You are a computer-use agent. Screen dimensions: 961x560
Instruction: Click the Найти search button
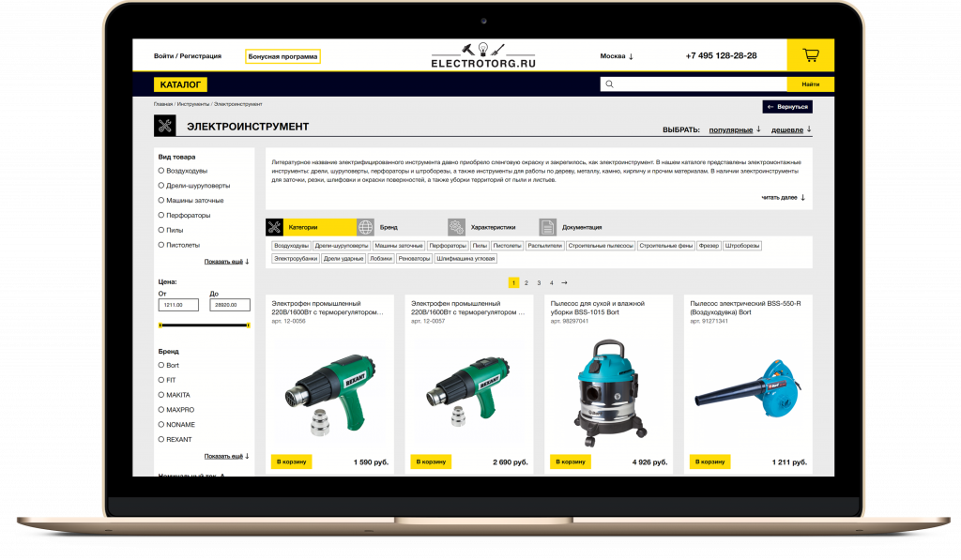tap(810, 83)
